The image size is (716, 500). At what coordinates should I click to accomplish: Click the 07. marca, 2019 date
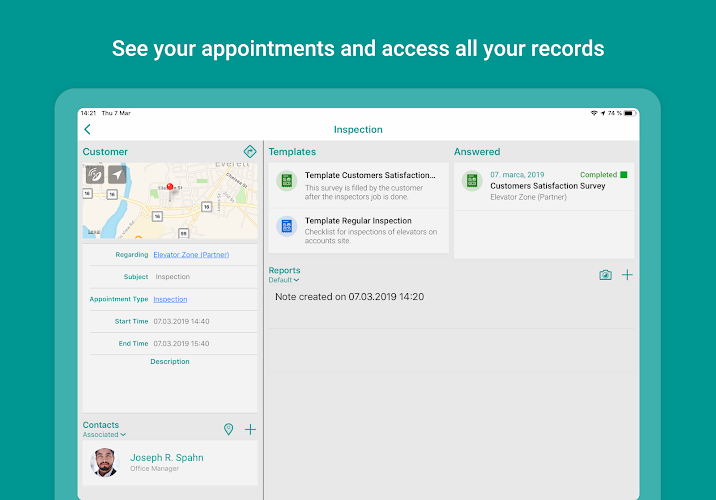(517, 175)
